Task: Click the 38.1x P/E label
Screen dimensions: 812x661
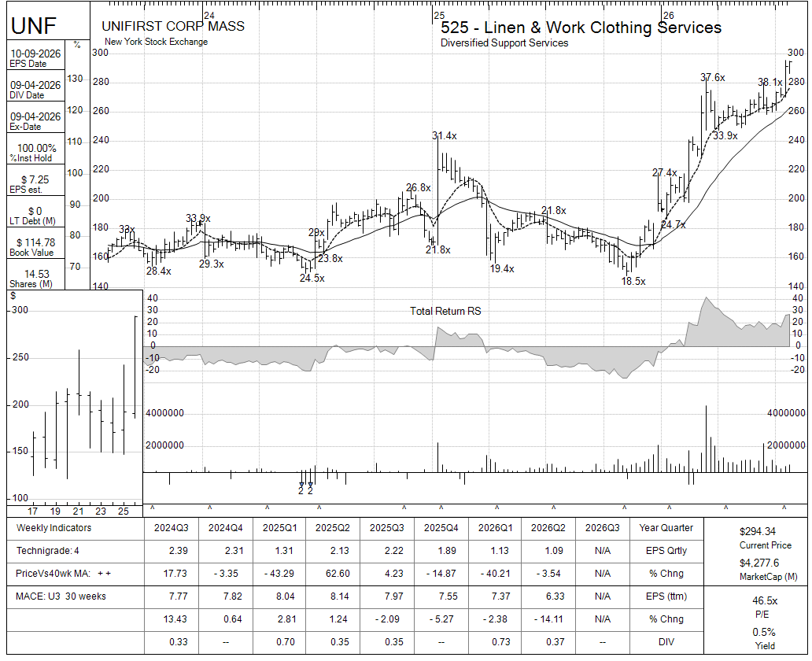Action: click(770, 83)
